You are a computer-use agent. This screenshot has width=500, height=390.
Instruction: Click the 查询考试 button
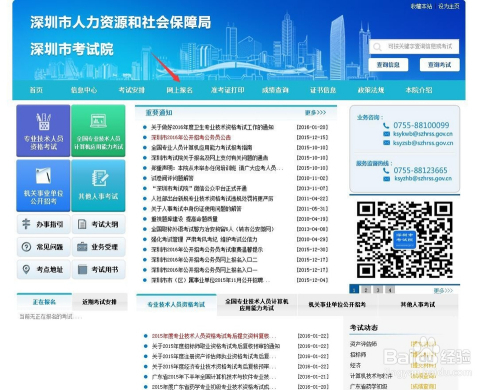coord(439,65)
